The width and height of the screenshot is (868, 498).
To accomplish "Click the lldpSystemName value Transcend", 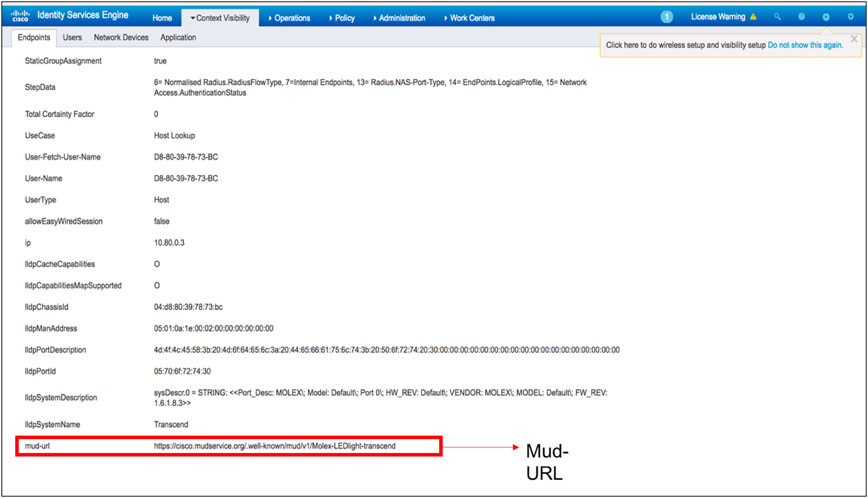I will click(171, 425).
